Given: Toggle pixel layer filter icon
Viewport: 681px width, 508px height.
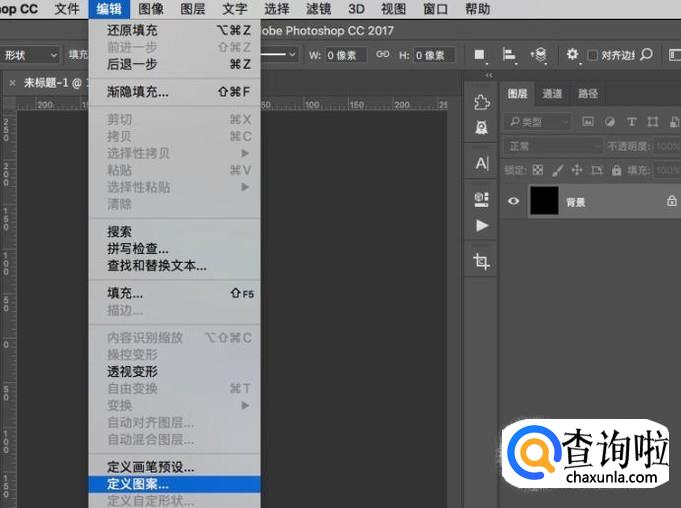Looking at the screenshot, I should (x=588, y=122).
